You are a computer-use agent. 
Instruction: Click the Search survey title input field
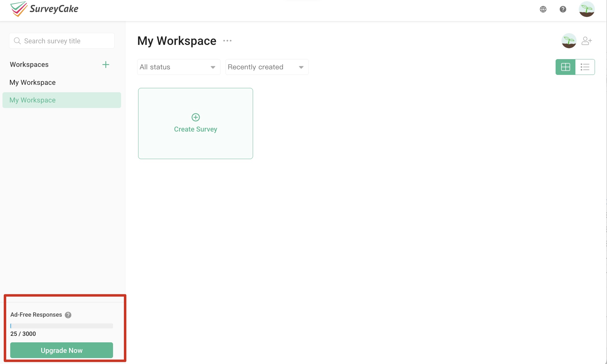point(62,41)
